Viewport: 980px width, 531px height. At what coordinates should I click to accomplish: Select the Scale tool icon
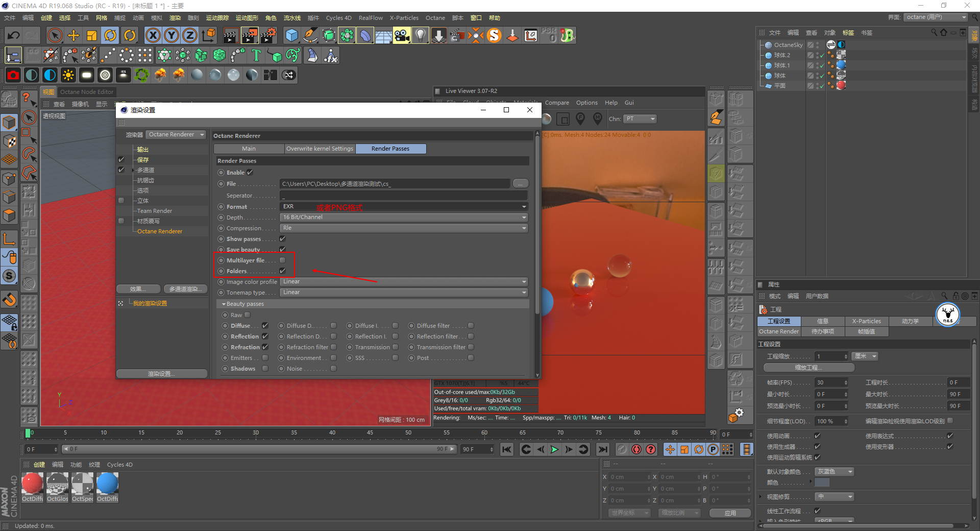point(92,35)
